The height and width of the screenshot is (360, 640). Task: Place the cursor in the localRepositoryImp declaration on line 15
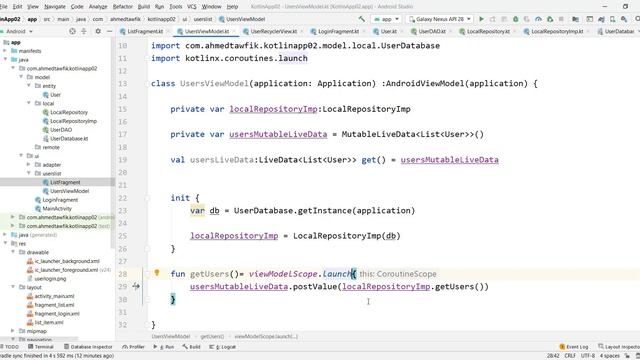point(273,109)
